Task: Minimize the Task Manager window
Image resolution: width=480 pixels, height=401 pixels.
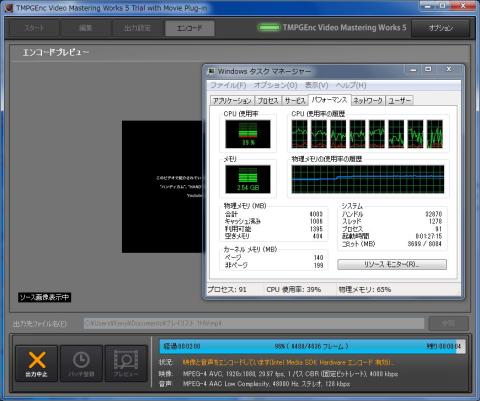Action: point(413,69)
